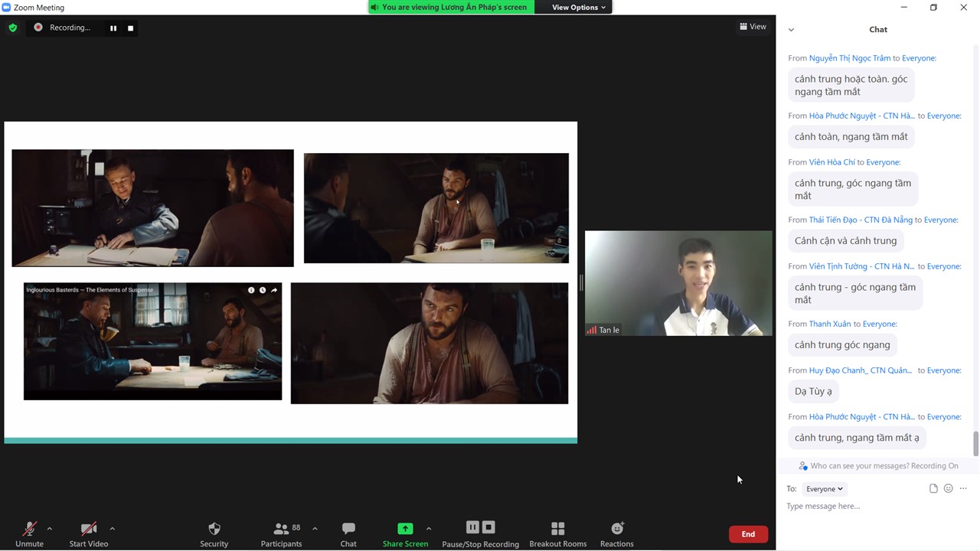
Task: Click message 'cảnh trung góc ngang'
Action: point(842,345)
